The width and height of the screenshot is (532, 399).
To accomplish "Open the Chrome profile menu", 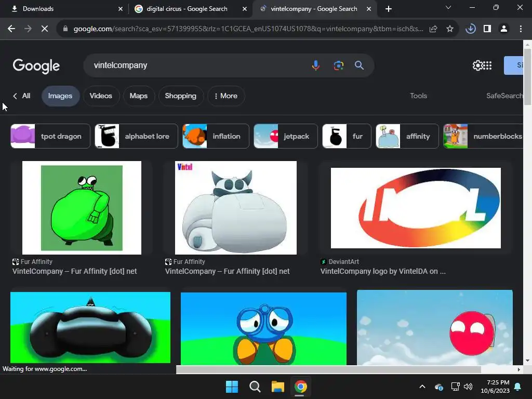I will (x=504, y=29).
